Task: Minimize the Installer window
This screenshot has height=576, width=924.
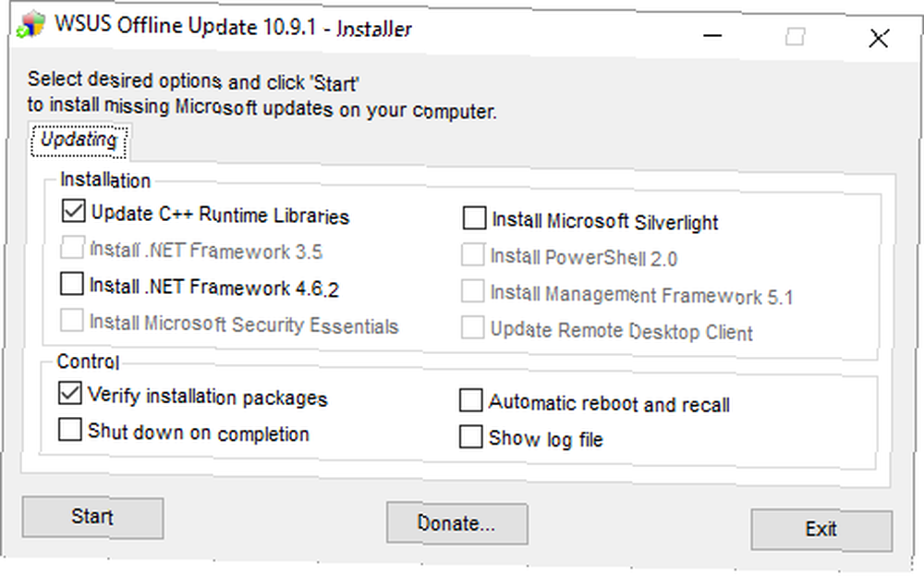Action: point(712,36)
